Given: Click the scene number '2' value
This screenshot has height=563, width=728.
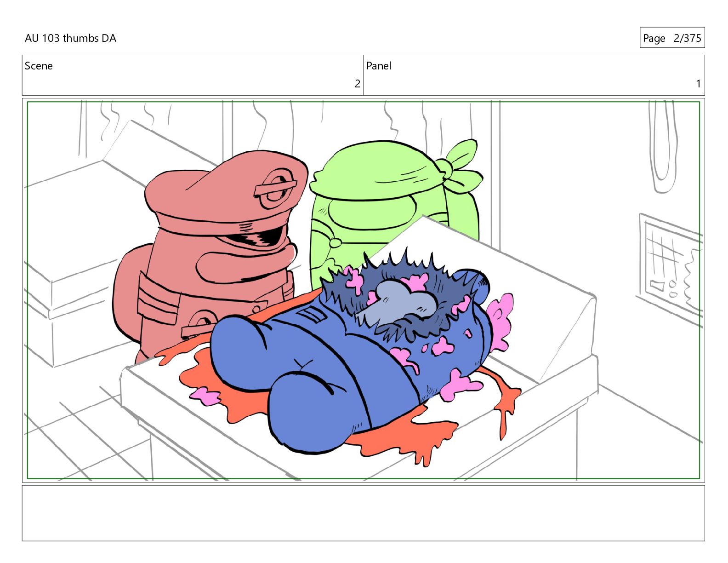Looking at the screenshot, I should tap(357, 84).
